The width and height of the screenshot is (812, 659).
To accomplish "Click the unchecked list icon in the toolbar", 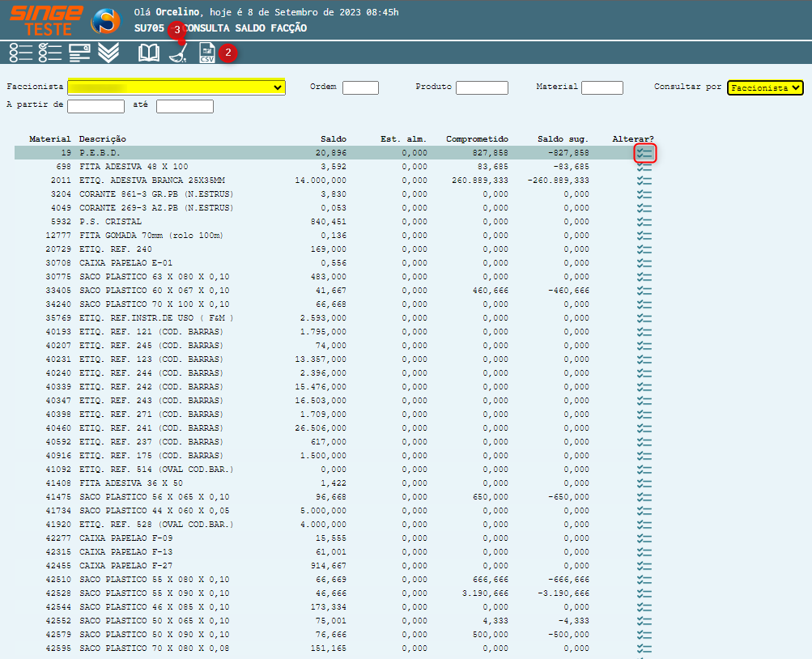I will pyautogui.click(x=21, y=53).
